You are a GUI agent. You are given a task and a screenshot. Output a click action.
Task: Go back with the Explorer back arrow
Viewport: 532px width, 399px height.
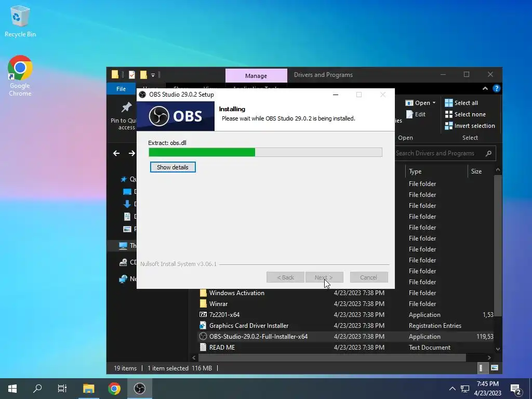[x=116, y=153]
